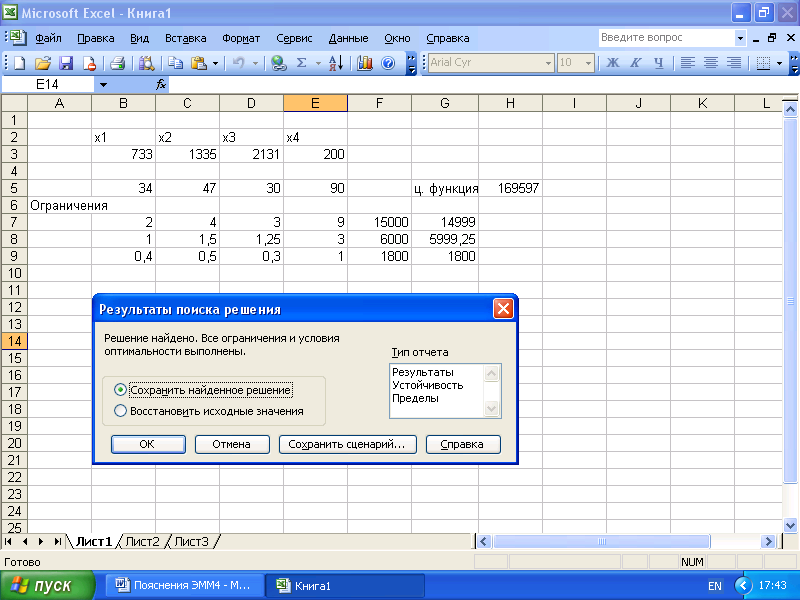800x600 pixels.
Task: Click the horizontal scrollbar thumb
Action: [601, 542]
